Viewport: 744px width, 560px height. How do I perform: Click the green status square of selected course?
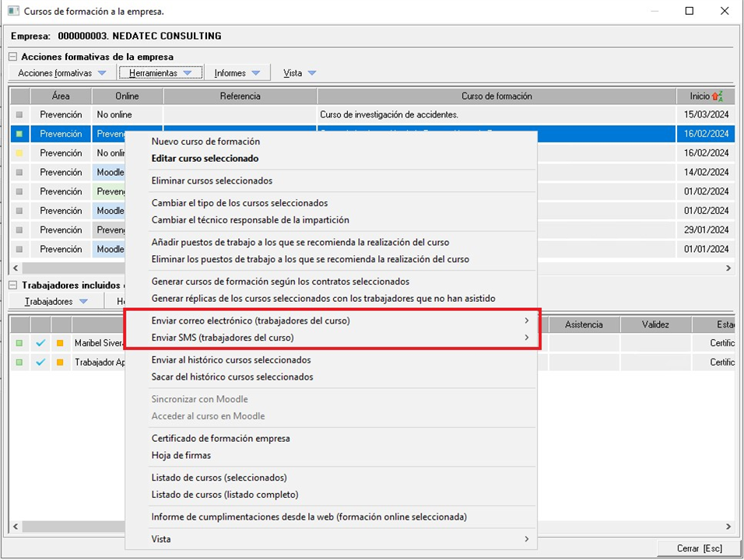click(20, 134)
